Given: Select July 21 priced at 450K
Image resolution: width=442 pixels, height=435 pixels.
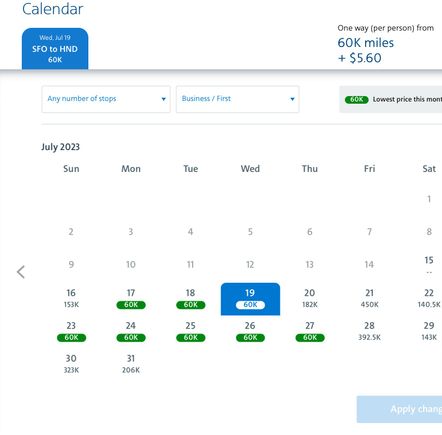Looking at the screenshot, I should click(x=369, y=299).
